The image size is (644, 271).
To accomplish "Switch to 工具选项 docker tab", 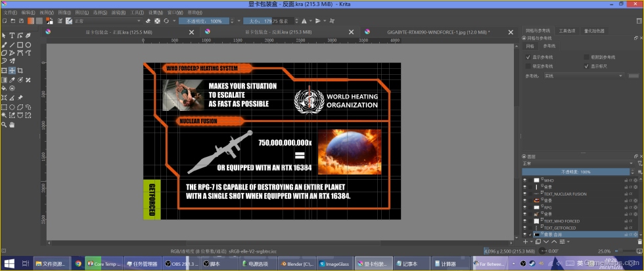I will (x=566, y=31).
